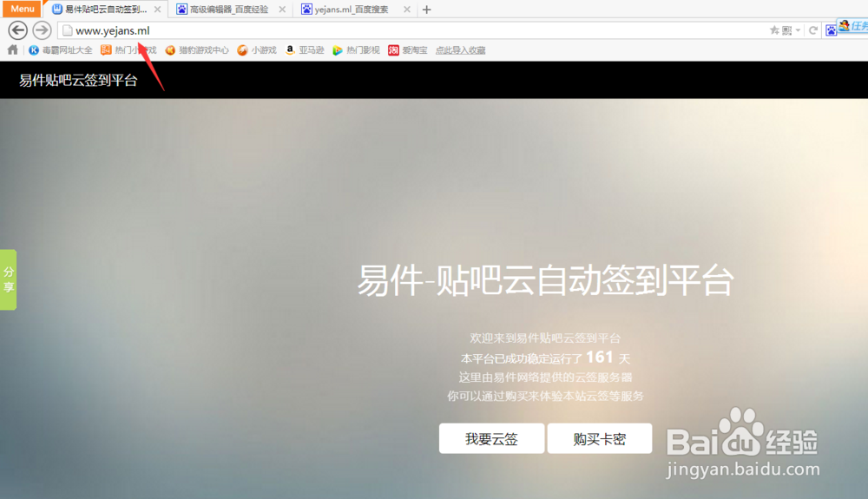Add page to favorites with star icon
This screenshot has height=499, width=868.
(774, 30)
